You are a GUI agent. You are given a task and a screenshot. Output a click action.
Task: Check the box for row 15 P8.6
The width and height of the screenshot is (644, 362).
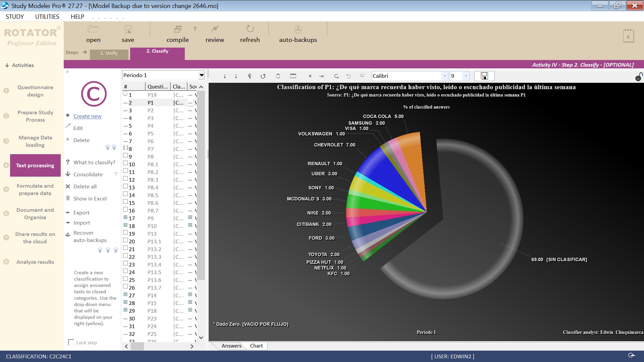[125, 202]
